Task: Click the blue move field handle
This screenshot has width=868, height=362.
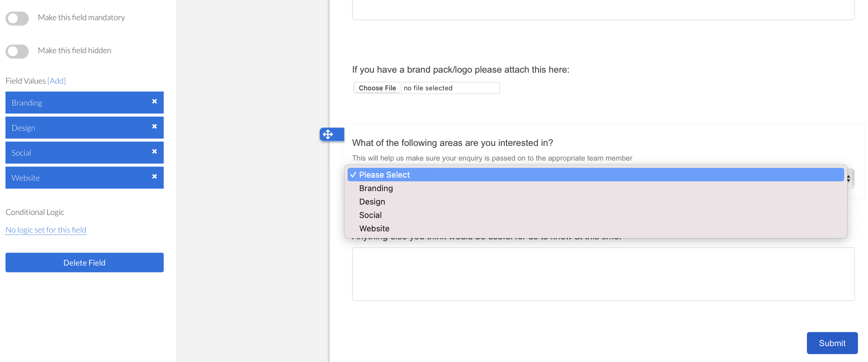Action: tap(328, 134)
